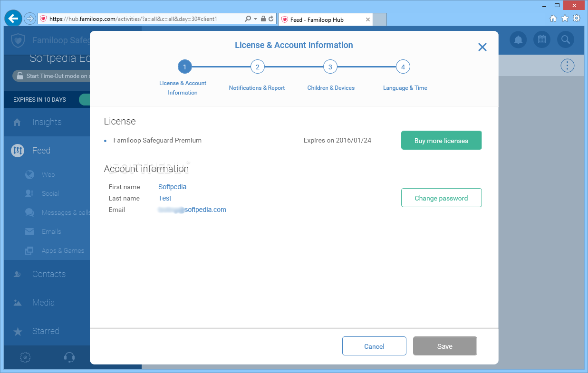Click the Familoop shield logo icon

(x=18, y=40)
